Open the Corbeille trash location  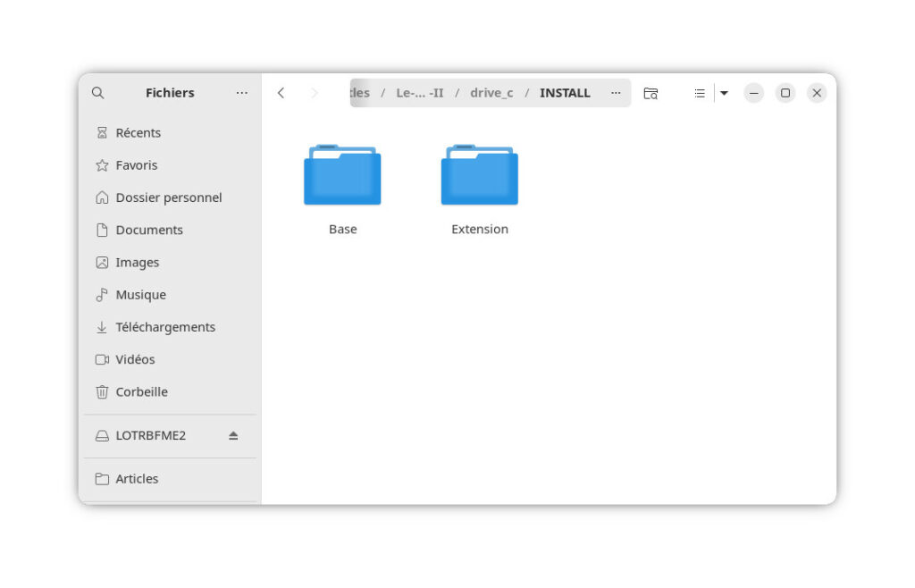click(x=141, y=392)
